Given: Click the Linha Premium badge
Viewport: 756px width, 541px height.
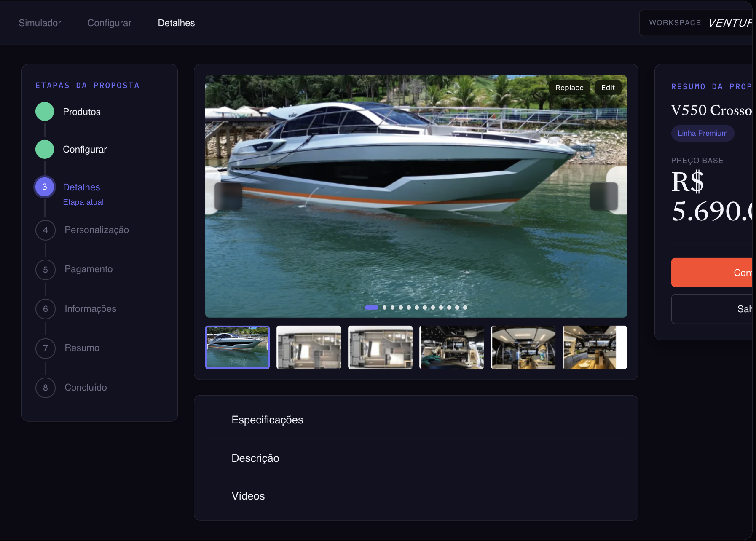Looking at the screenshot, I should (x=702, y=133).
